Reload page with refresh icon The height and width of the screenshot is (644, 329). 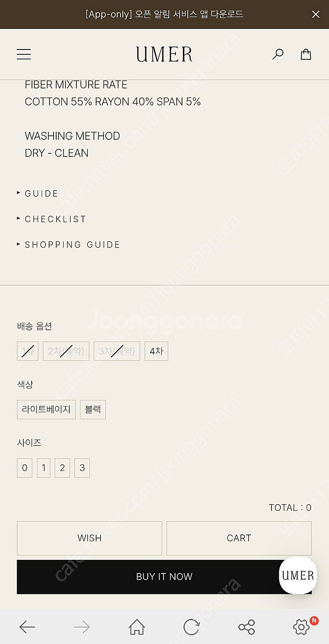(x=192, y=627)
